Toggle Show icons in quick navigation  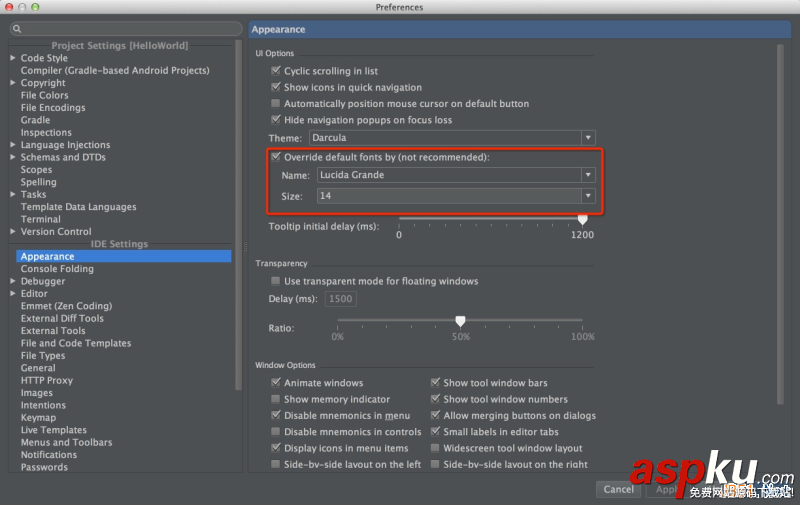pyautogui.click(x=276, y=87)
